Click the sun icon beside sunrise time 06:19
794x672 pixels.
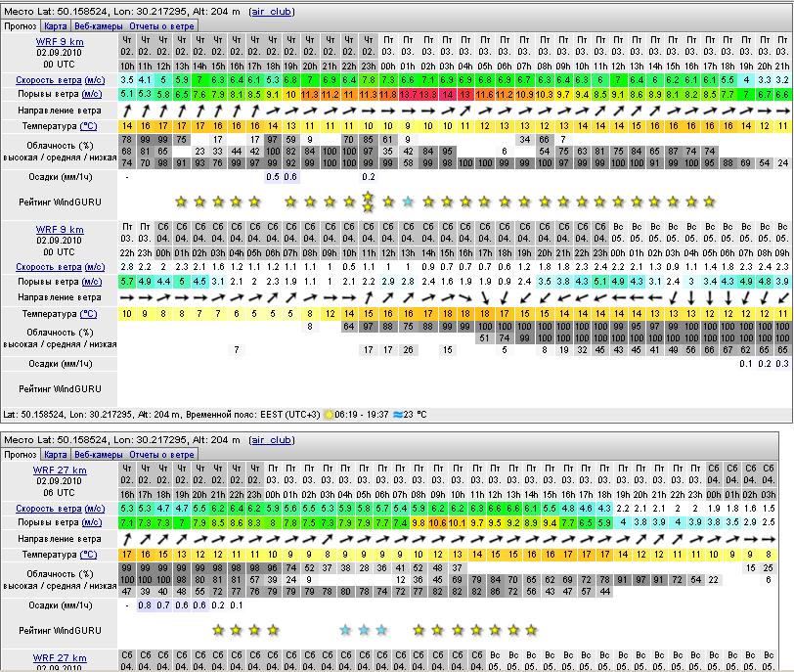pyautogui.click(x=329, y=414)
